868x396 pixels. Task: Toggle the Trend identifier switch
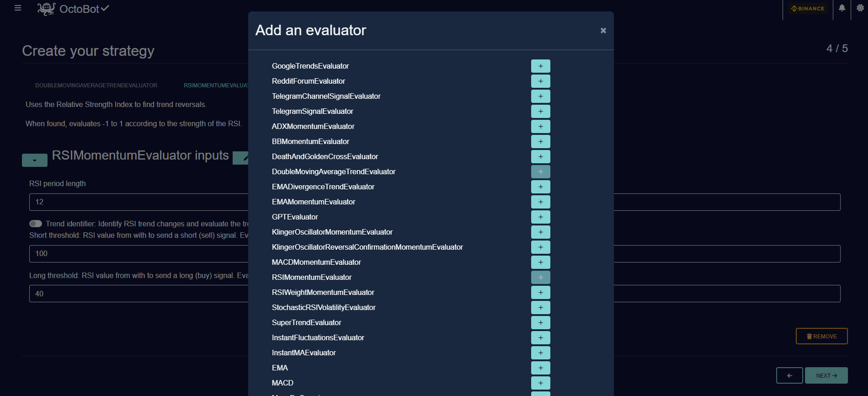(36, 224)
